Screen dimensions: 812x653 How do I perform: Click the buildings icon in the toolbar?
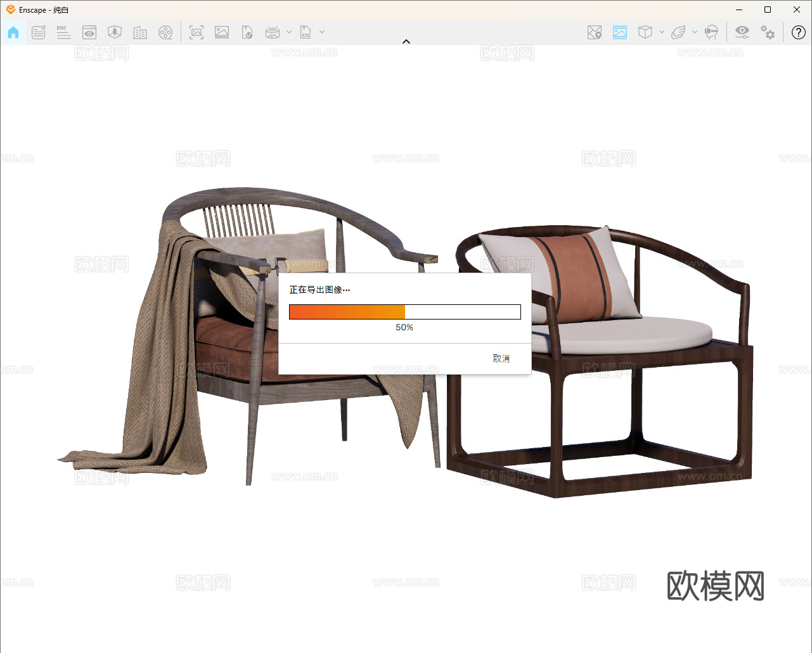tap(140, 32)
